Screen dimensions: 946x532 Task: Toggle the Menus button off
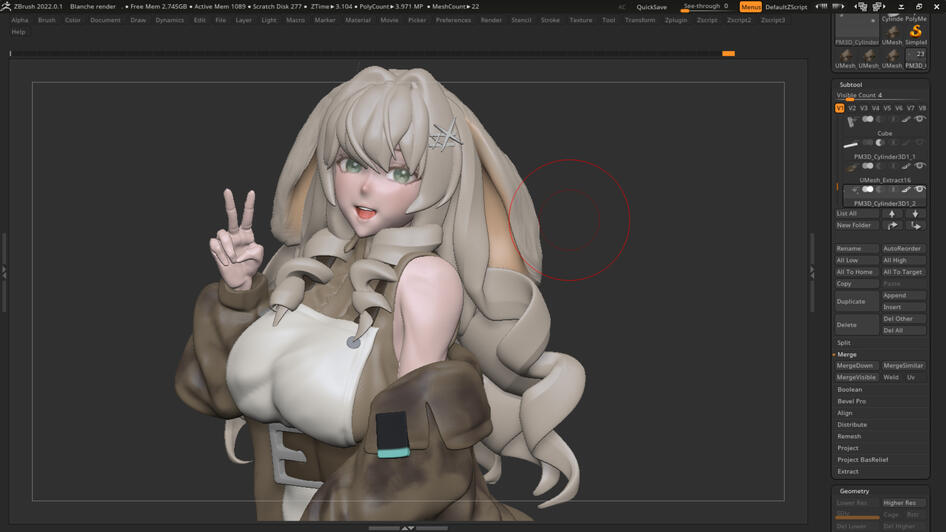(x=750, y=7)
